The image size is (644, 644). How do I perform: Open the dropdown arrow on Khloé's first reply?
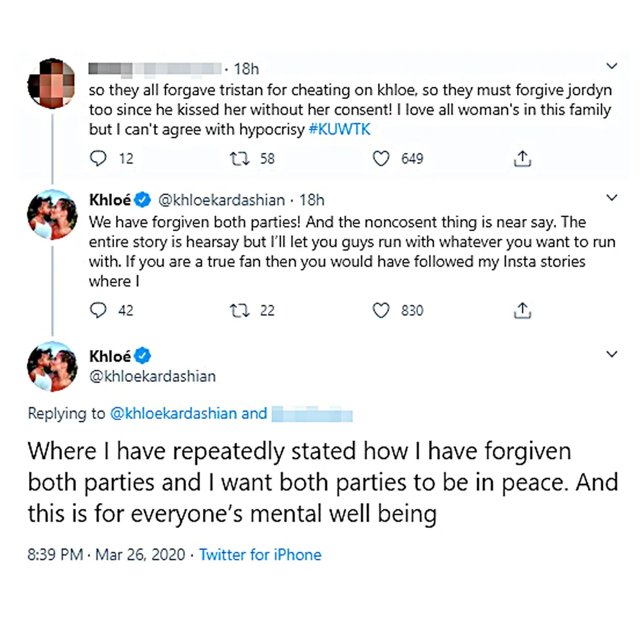pyautogui.click(x=612, y=198)
